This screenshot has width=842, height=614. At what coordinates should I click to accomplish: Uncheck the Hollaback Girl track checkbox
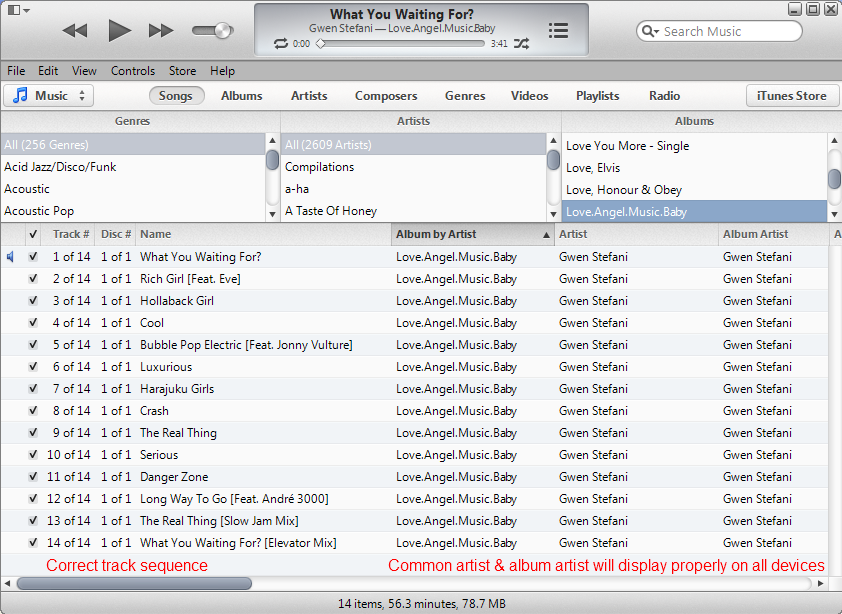pos(33,301)
